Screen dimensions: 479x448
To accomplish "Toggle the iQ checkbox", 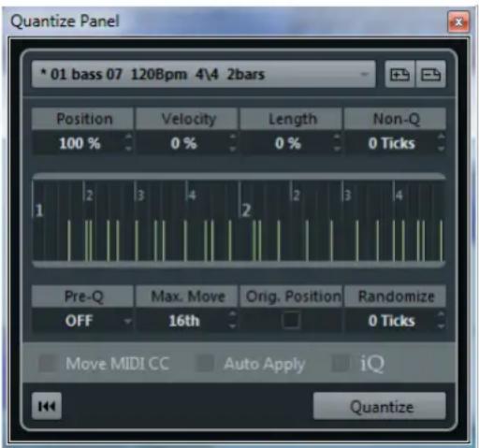I will click(341, 364).
